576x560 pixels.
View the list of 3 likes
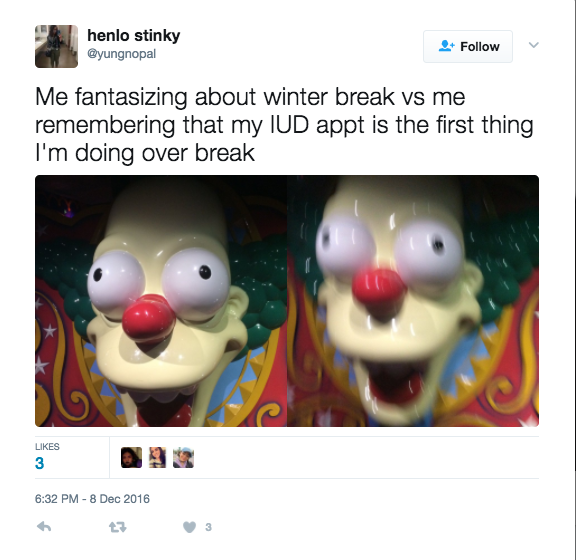39,463
